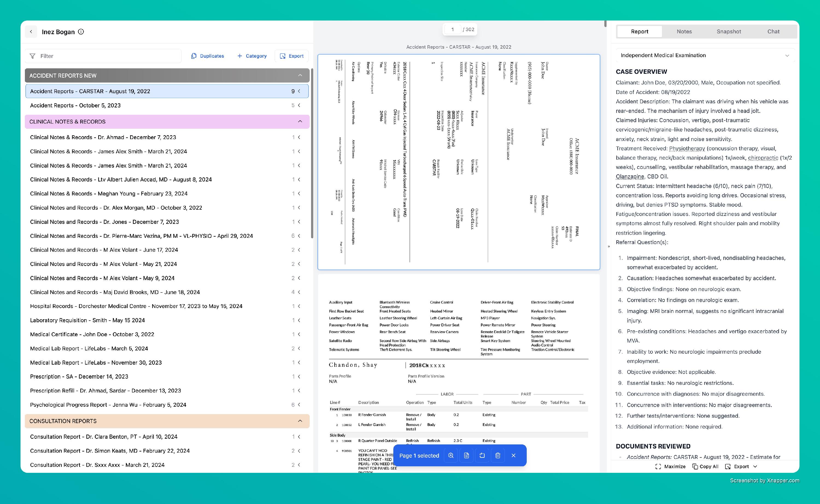Collapse the Clinical Notes & Records section

300,121
